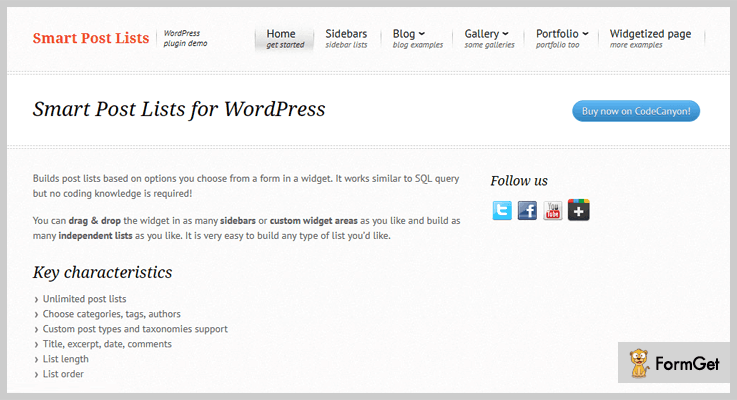Go to the Home get started tab
Image resolution: width=737 pixels, height=400 pixels.
coord(285,39)
